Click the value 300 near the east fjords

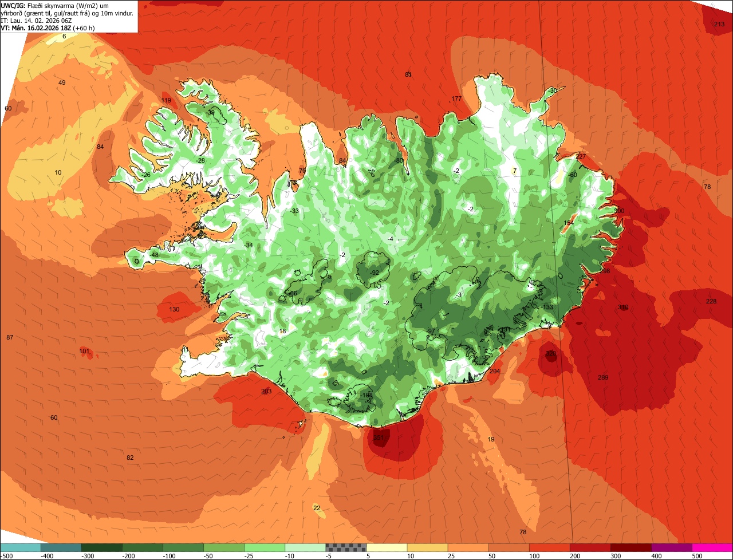coord(619,211)
